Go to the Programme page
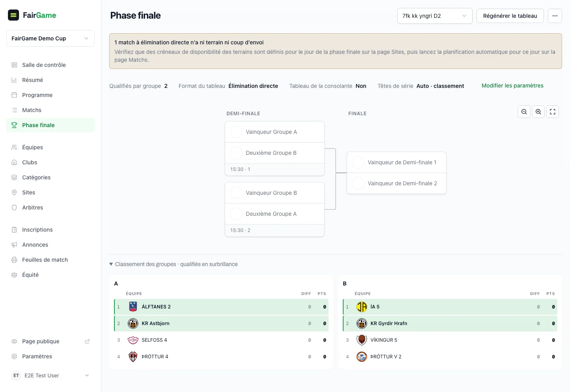 coord(50,95)
